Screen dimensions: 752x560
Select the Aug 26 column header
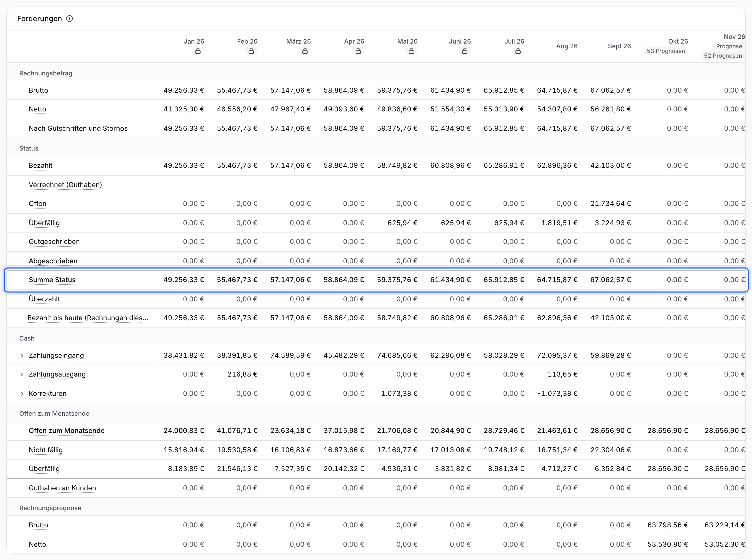(566, 46)
